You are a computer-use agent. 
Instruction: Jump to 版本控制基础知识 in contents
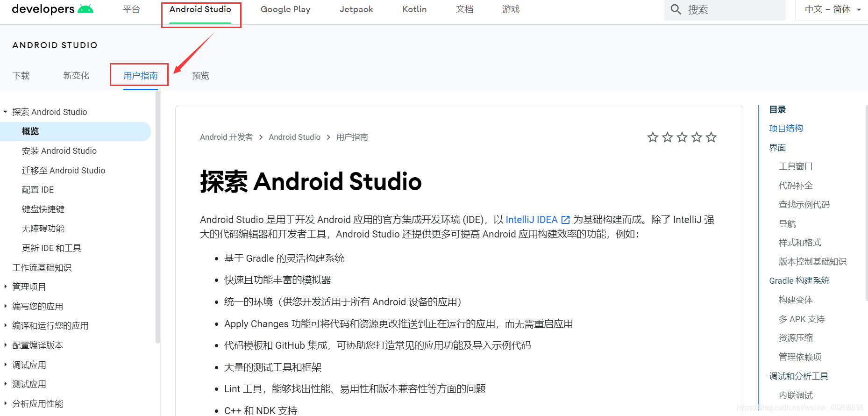point(812,261)
